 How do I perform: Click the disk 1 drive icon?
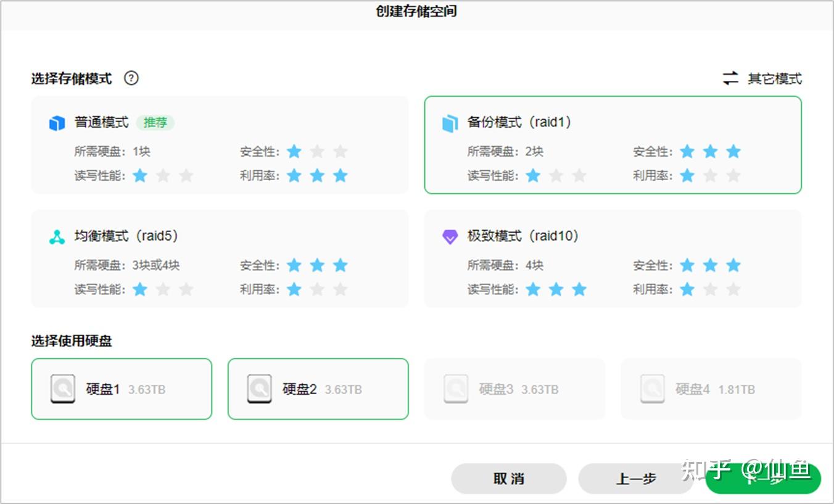pos(63,389)
